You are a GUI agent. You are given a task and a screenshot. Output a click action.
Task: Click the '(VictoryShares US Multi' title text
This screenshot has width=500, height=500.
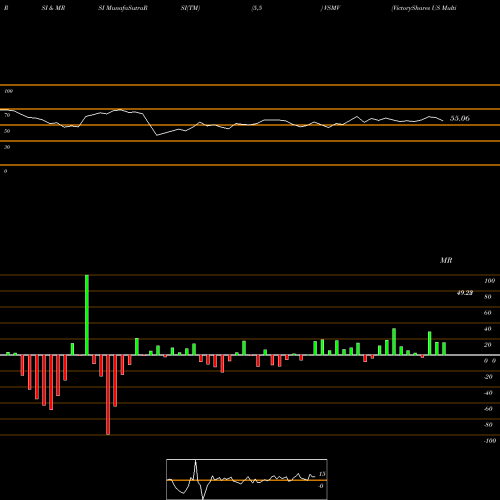coord(424,8)
